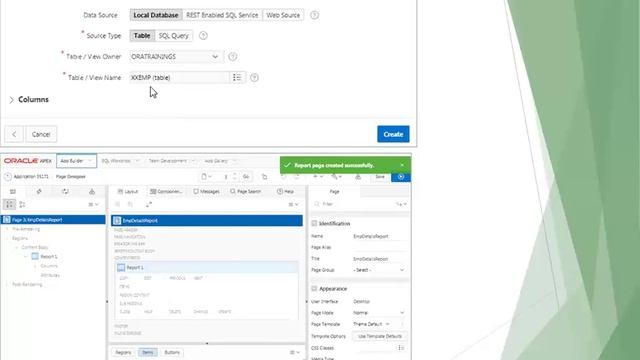Open the Utilities wrench menu
This screenshot has height=360, width=640.
pyautogui.click(x=336, y=177)
